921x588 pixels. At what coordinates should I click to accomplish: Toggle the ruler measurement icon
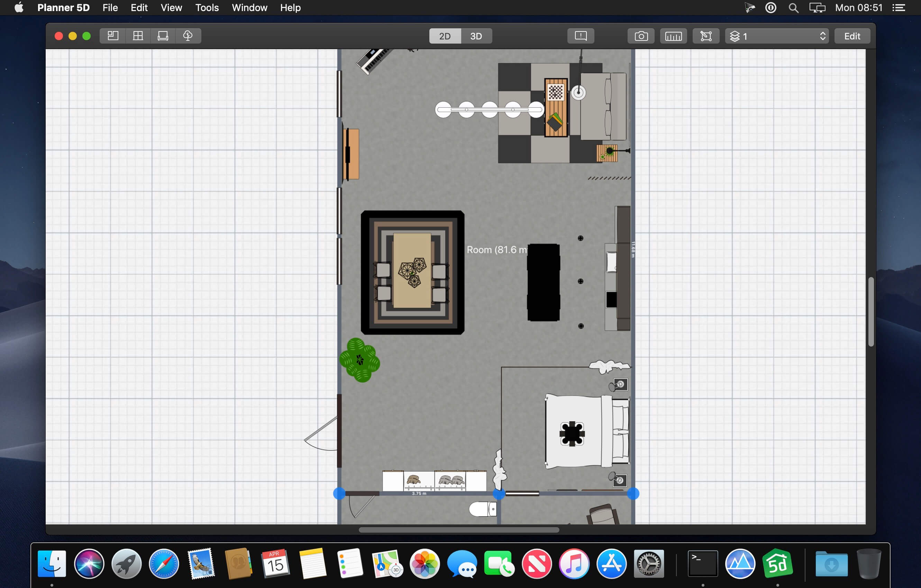tap(673, 36)
